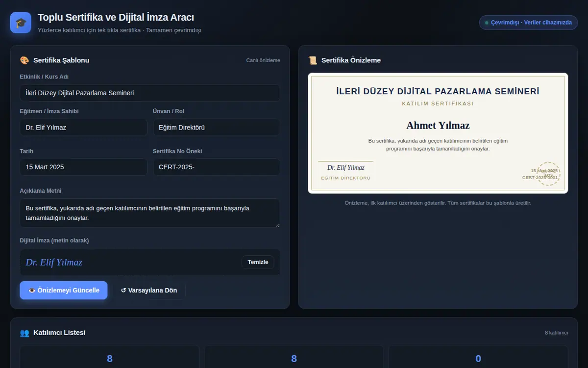Click the dashed seal stamp on the certificate
The height and width of the screenshot is (368, 588).
pos(548,174)
